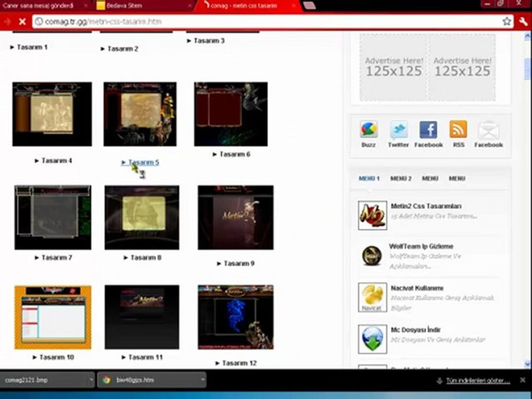Open the Tasarım 6 link
Image resolution: width=532 pixels, height=399 pixels.
click(232, 155)
